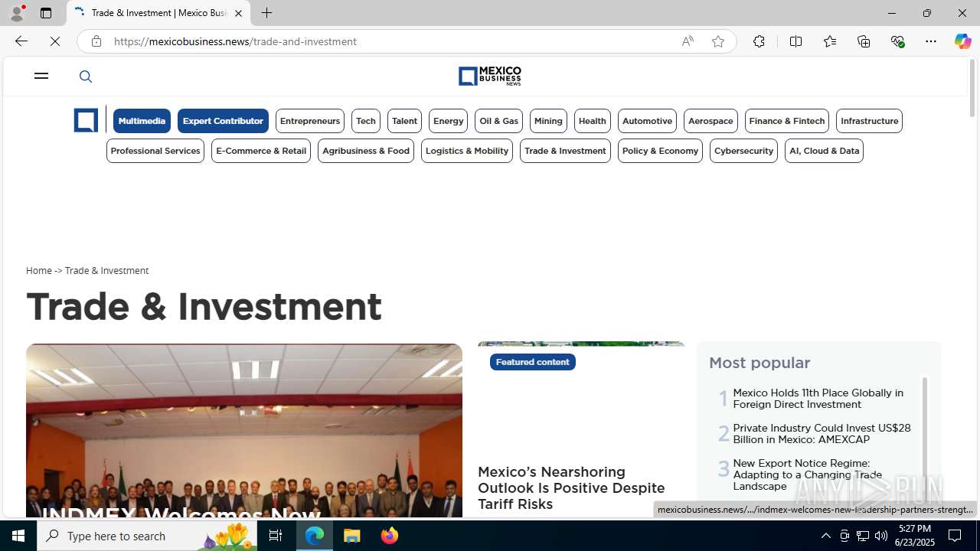
Task: Open Logistics & Mobility section
Action: point(467,151)
